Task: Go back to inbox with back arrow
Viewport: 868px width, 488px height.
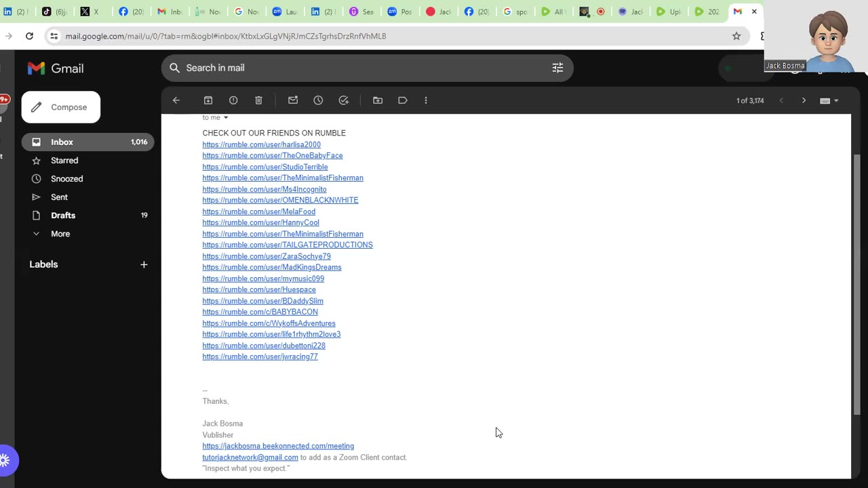Action: point(176,100)
